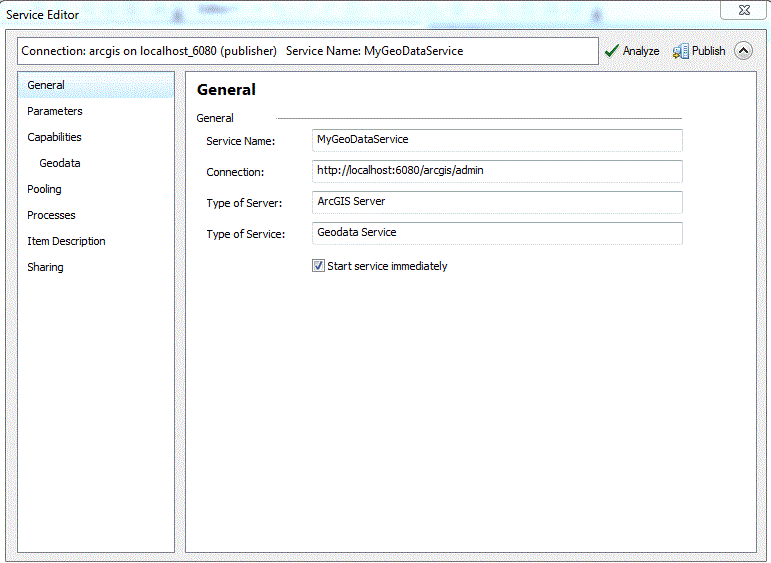Click the Analyze button label
The image size is (771, 563).
point(641,51)
